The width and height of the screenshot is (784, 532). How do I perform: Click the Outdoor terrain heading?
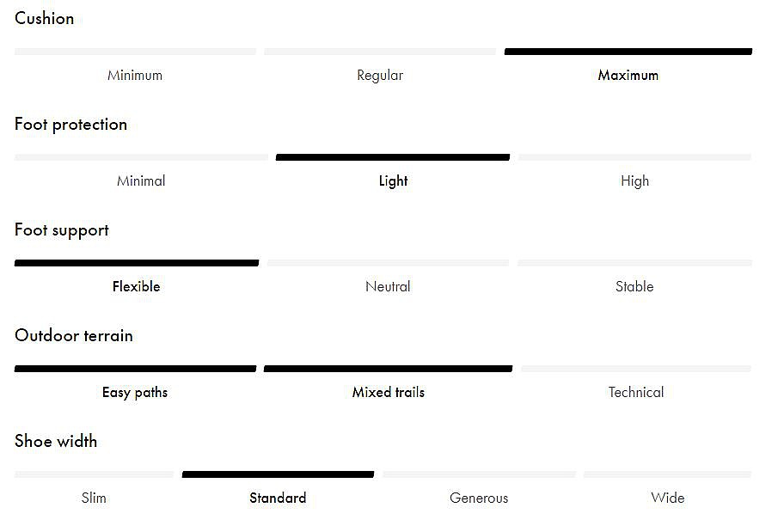pos(74,335)
